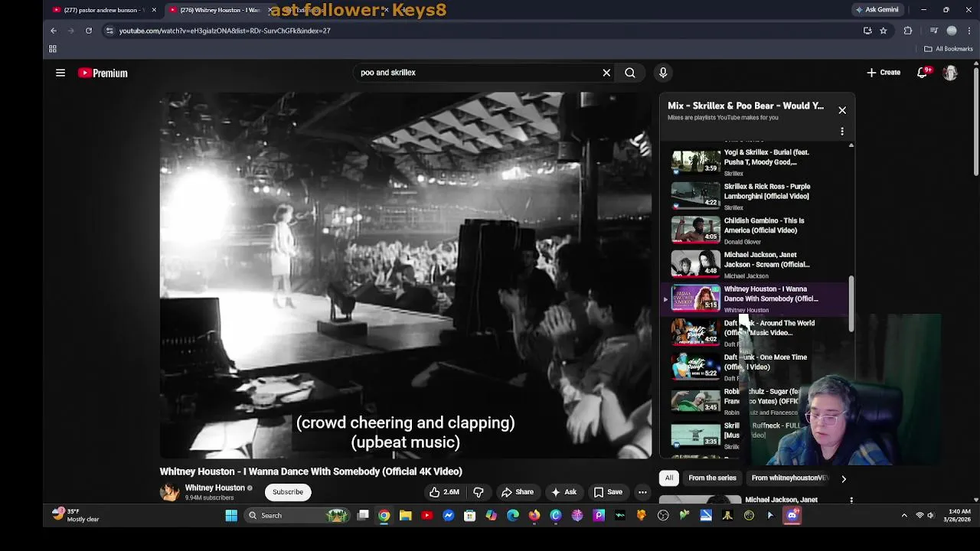Open the taskbar weather widget

point(77,515)
